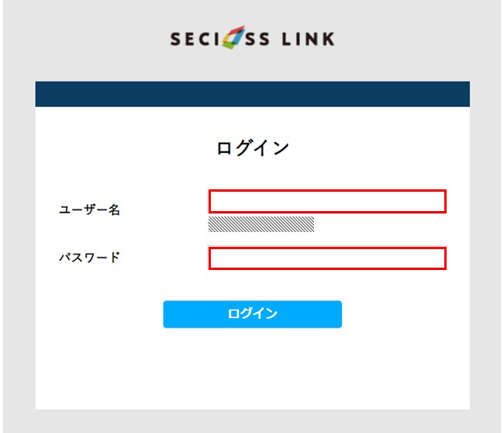This screenshot has height=433, width=504.
Task: Click the ユーザー名 label
Action: pyautogui.click(x=90, y=210)
